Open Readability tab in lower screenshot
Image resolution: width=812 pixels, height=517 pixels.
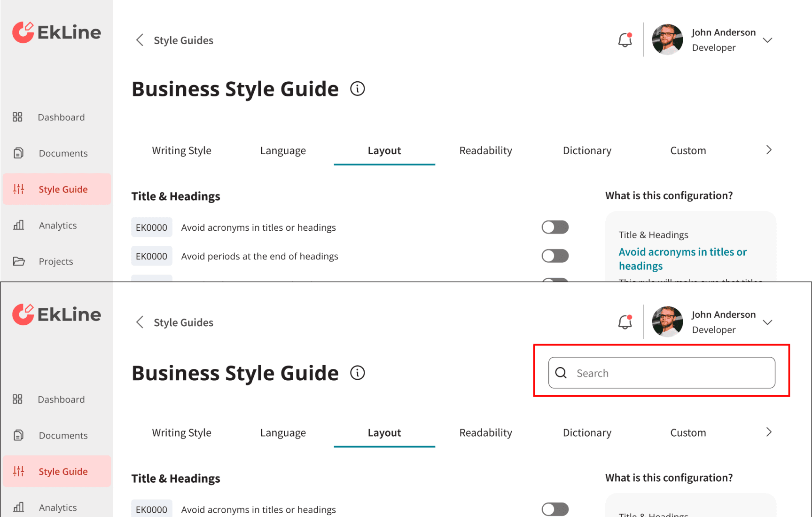coord(486,432)
